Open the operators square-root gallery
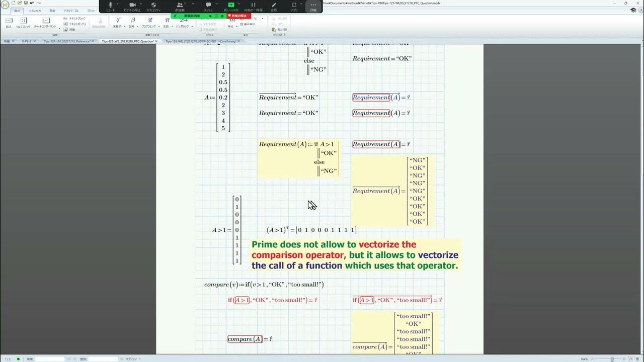Viewport: 644px width, 362px height. coord(118,22)
